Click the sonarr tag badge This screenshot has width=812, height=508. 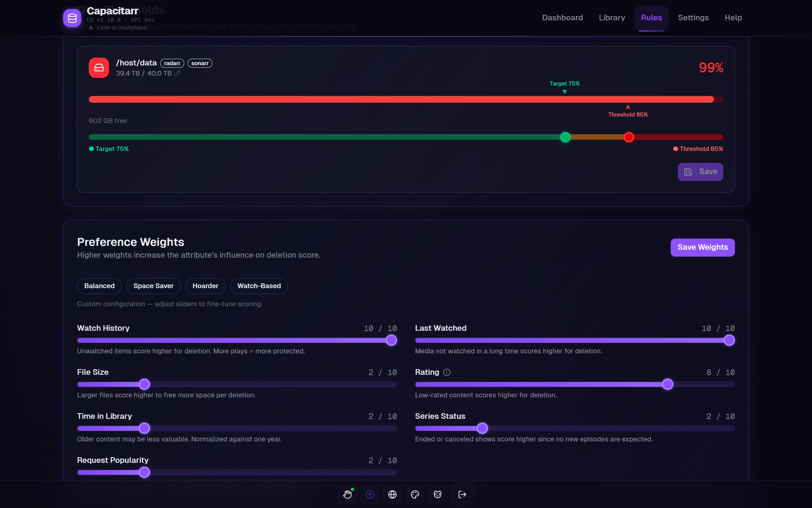(200, 63)
